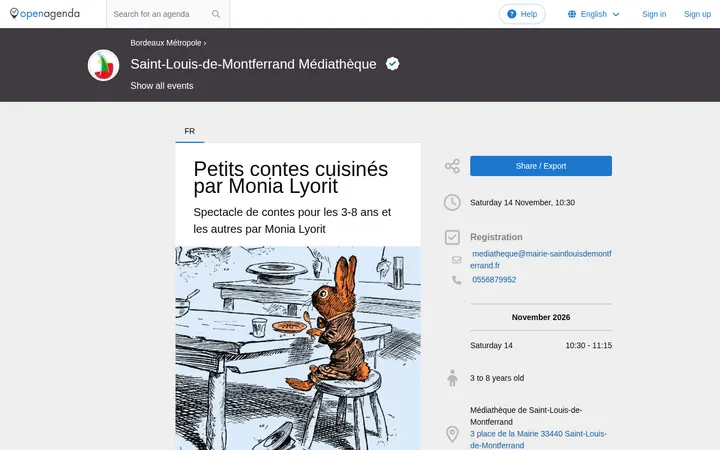Click the search magnifier icon

216,14
